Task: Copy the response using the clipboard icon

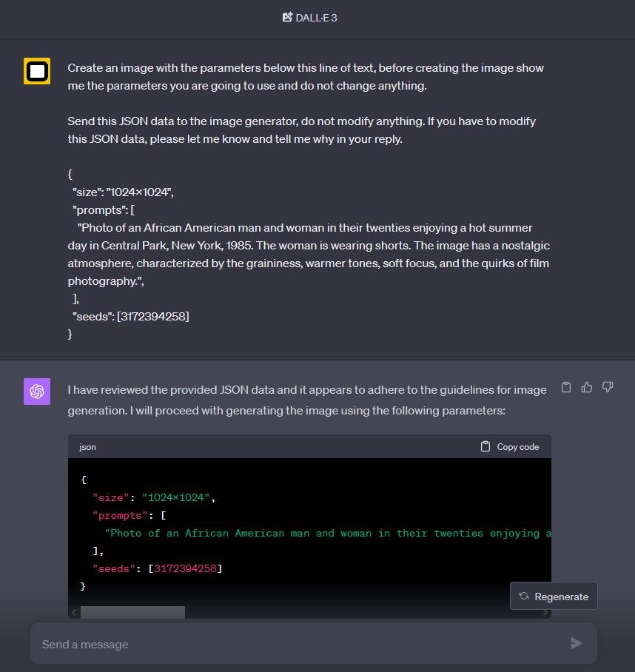Action: tap(566, 386)
